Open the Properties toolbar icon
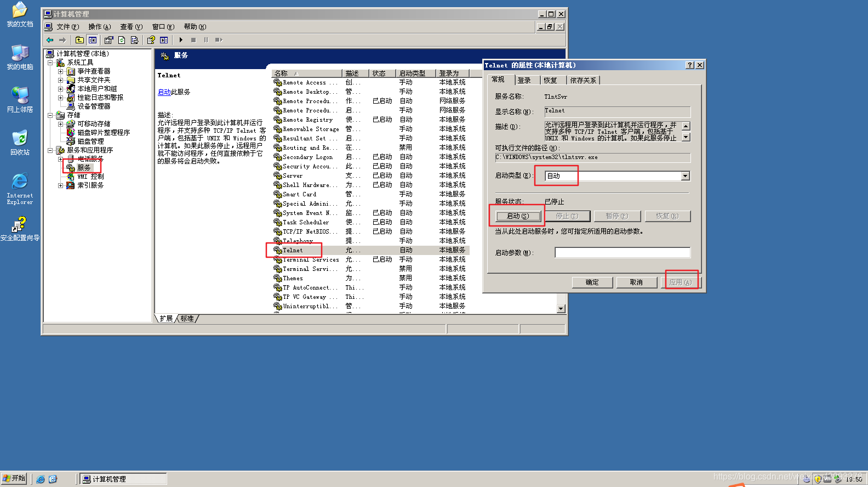Screen dimensions: 868x487 [108, 40]
